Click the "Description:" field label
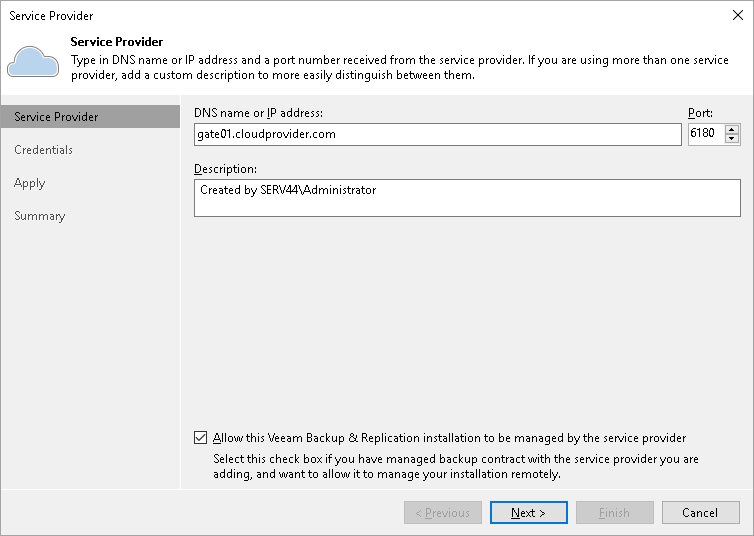754x536 pixels. pos(227,168)
